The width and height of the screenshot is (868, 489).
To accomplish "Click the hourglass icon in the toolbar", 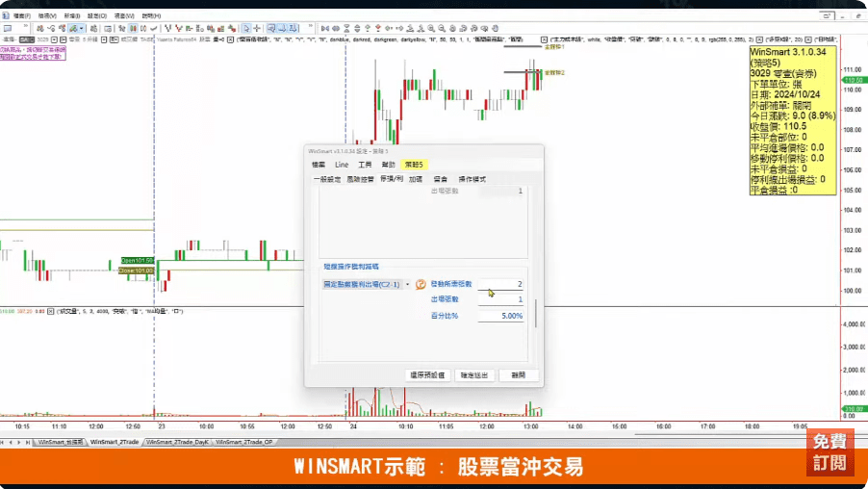I will (346, 28).
